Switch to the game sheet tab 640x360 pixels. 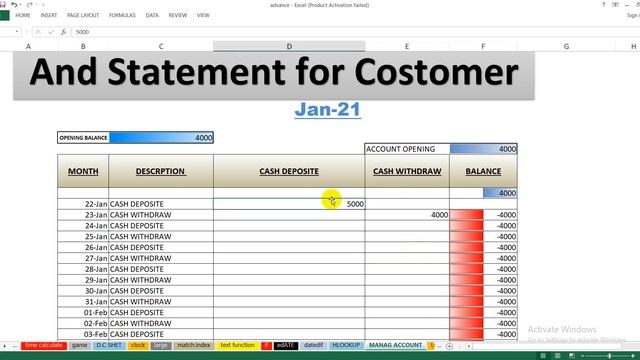tap(79, 345)
